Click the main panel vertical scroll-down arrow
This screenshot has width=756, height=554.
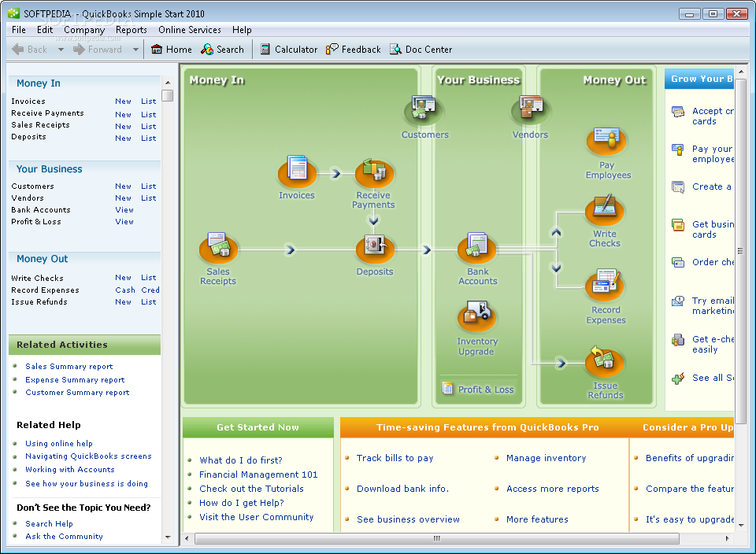tap(741, 526)
